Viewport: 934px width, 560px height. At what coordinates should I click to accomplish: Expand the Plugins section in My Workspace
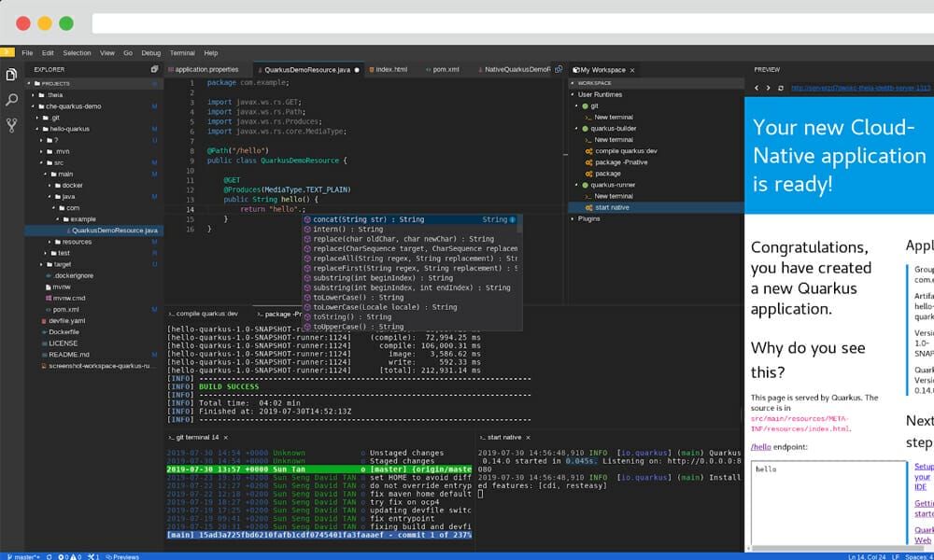pos(588,218)
